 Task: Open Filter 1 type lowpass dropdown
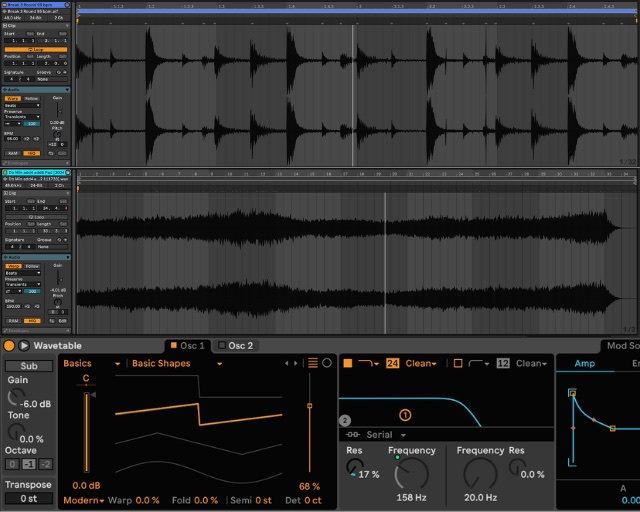click(x=368, y=363)
